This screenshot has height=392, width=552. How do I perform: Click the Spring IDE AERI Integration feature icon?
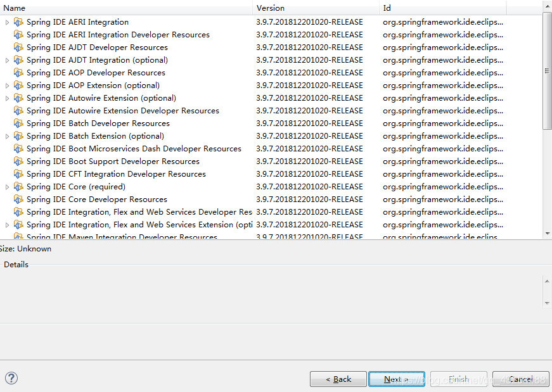(x=18, y=22)
